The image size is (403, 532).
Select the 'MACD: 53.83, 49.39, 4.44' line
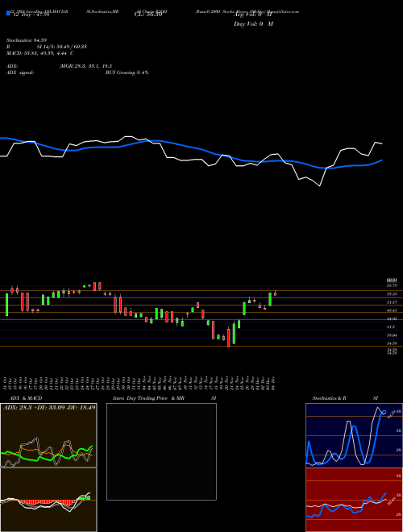pos(37,53)
